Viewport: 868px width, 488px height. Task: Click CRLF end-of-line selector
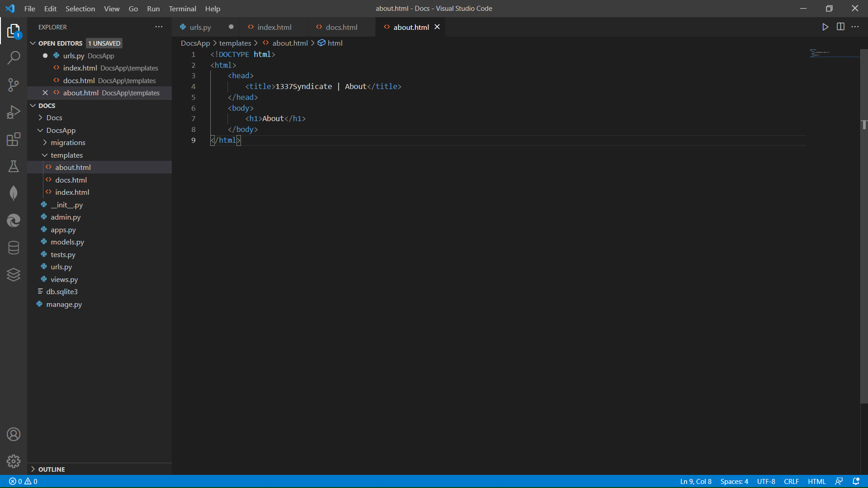point(791,482)
